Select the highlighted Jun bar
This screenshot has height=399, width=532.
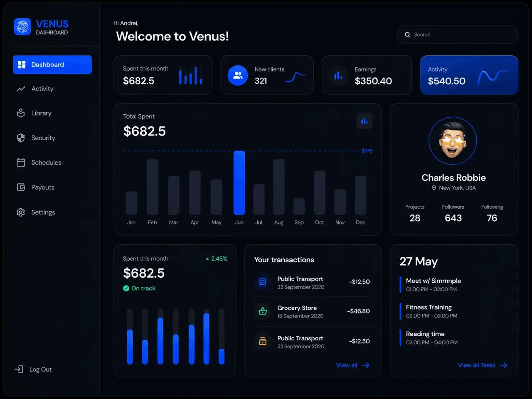pos(239,183)
